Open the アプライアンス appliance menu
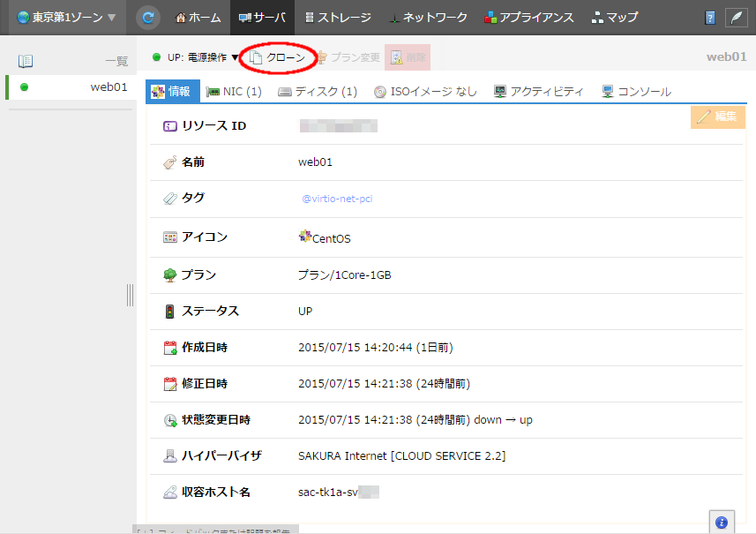756x534 pixels. coord(528,18)
